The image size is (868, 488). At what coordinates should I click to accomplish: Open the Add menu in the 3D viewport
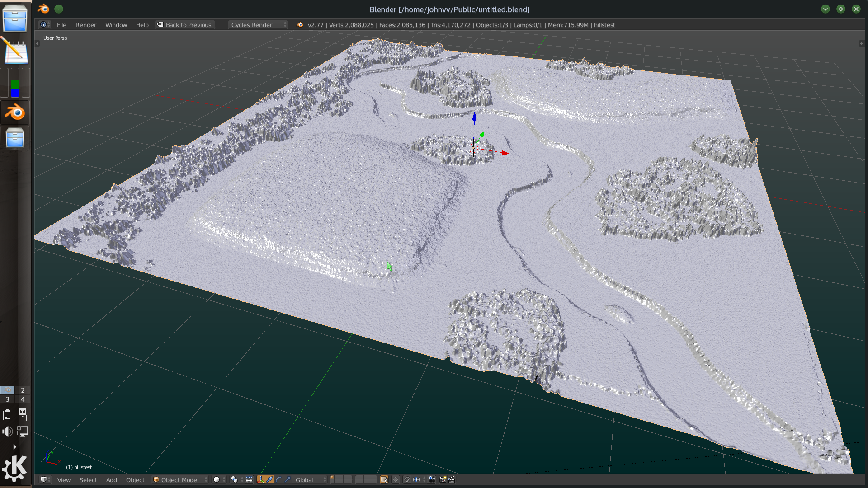[x=111, y=480]
